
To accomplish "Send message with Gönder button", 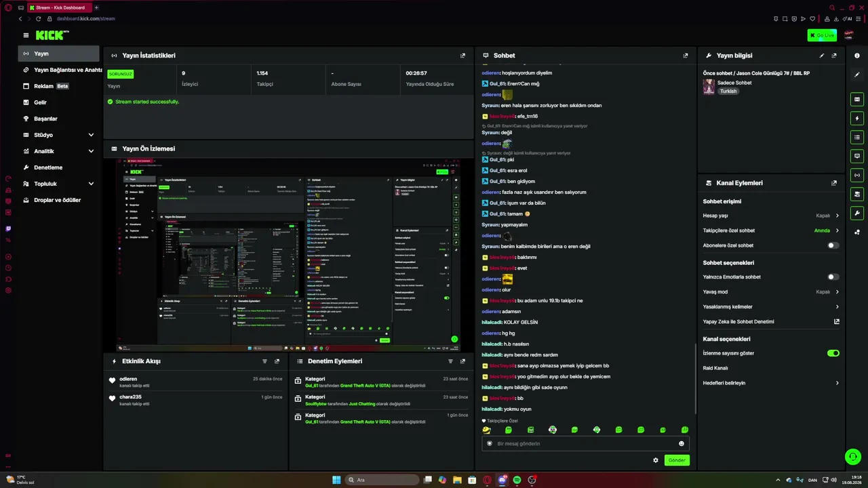I will (x=677, y=460).
